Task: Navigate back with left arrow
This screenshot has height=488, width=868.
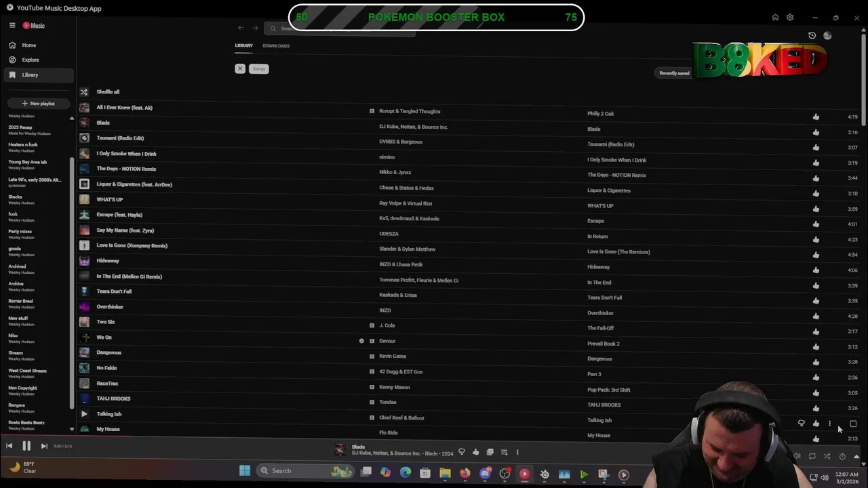Action: (x=241, y=28)
